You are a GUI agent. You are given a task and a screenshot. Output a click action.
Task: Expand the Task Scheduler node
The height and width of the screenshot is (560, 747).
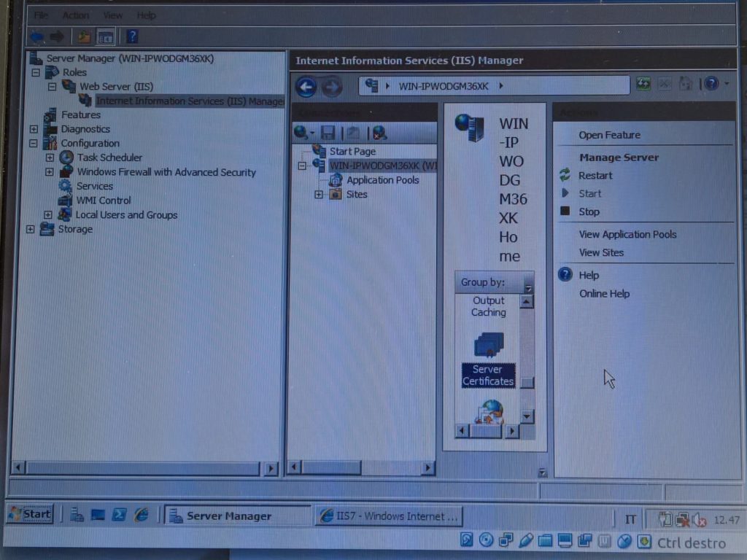(50, 157)
